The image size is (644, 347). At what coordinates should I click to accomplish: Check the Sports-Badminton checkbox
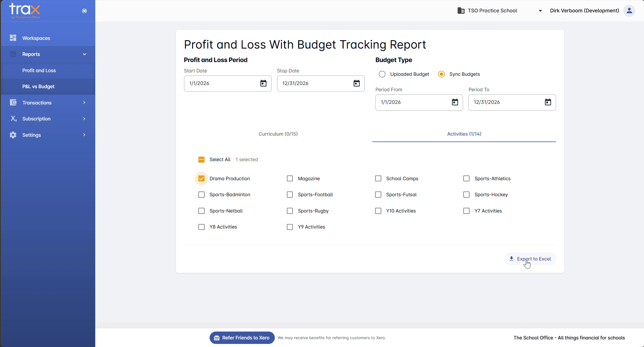pyautogui.click(x=201, y=195)
